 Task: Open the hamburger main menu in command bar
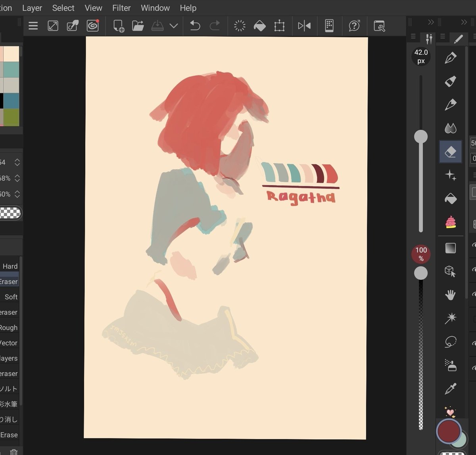pyautogui.click(x=33, y=26)
